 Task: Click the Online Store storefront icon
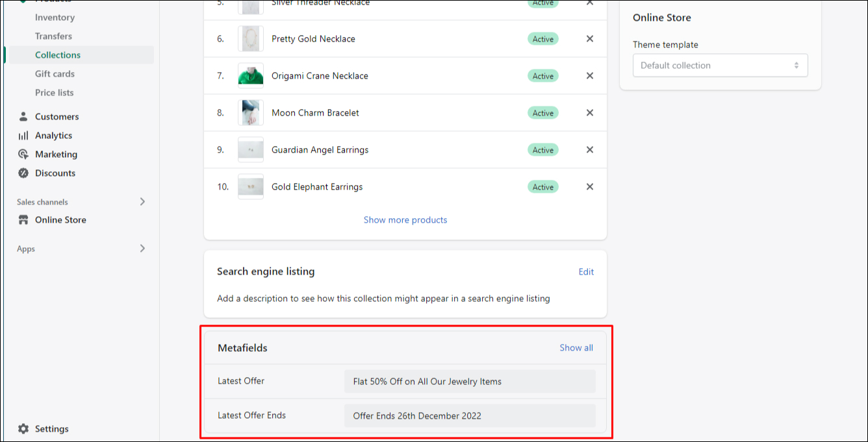[23, 220]
